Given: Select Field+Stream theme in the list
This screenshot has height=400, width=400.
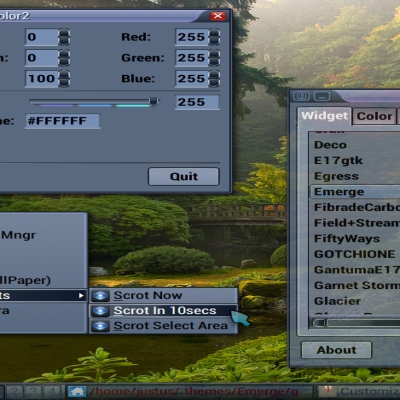Looking at the screenshot, I should [x=355, y=223].
